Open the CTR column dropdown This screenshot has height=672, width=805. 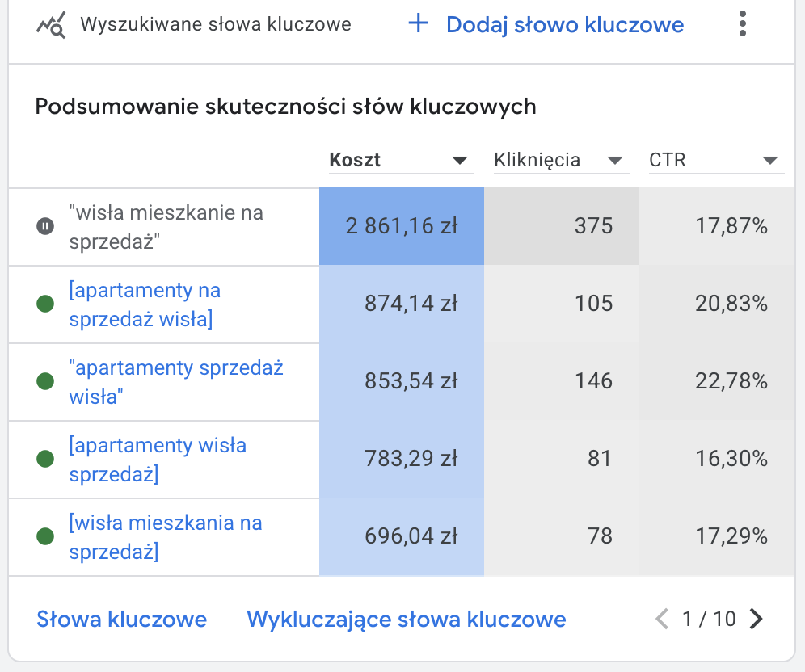pos(769,161)
